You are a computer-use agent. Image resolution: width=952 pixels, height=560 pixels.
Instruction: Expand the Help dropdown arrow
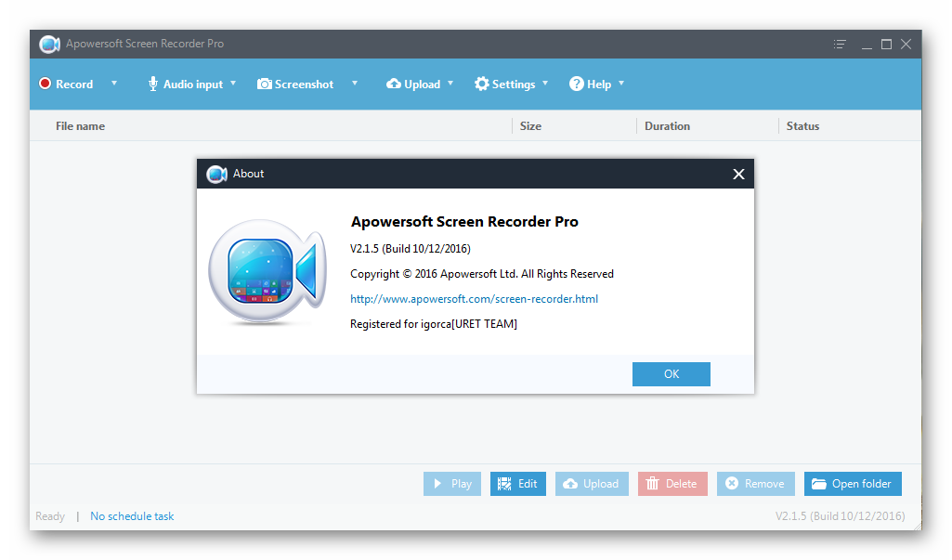(x=621, y=84)
